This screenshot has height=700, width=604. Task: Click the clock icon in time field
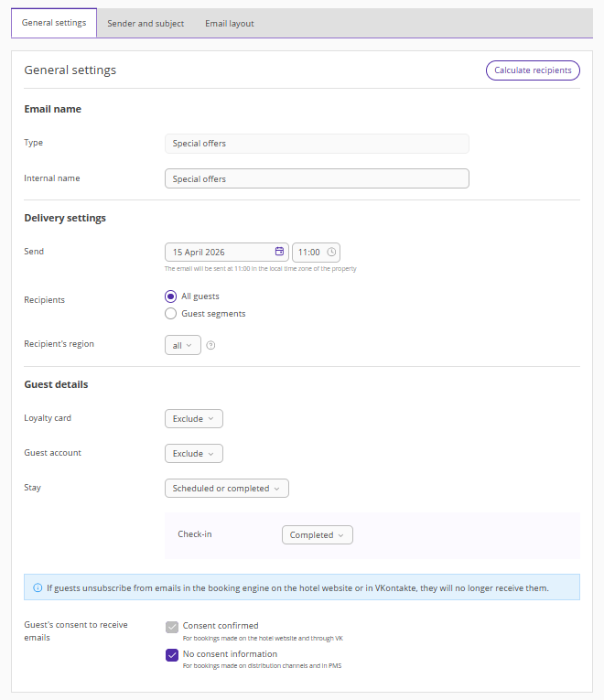(331, 252)
